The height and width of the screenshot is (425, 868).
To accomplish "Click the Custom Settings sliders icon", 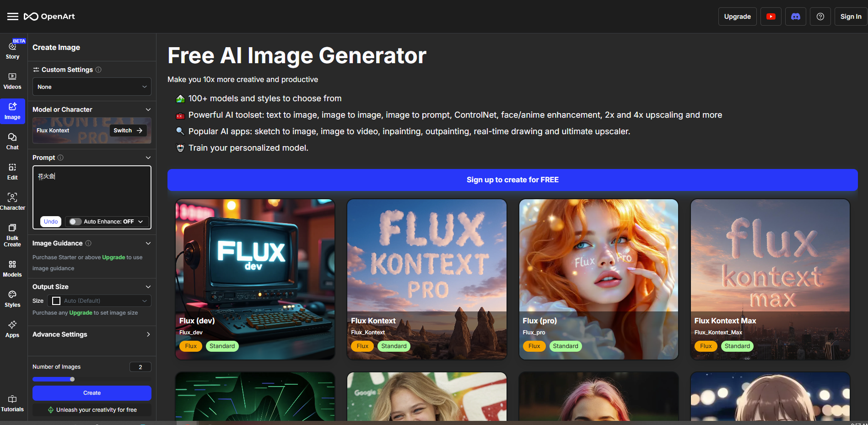I will 36,70.
